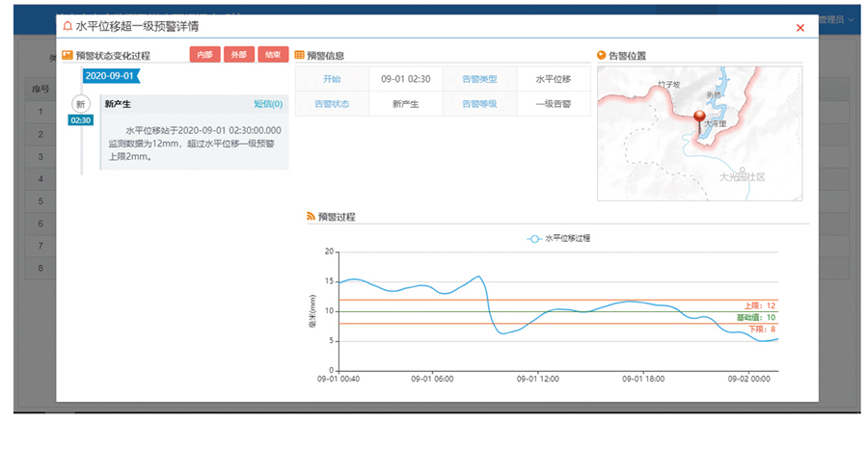Open the 管理员 user dropdown

(x=832, y=19)
